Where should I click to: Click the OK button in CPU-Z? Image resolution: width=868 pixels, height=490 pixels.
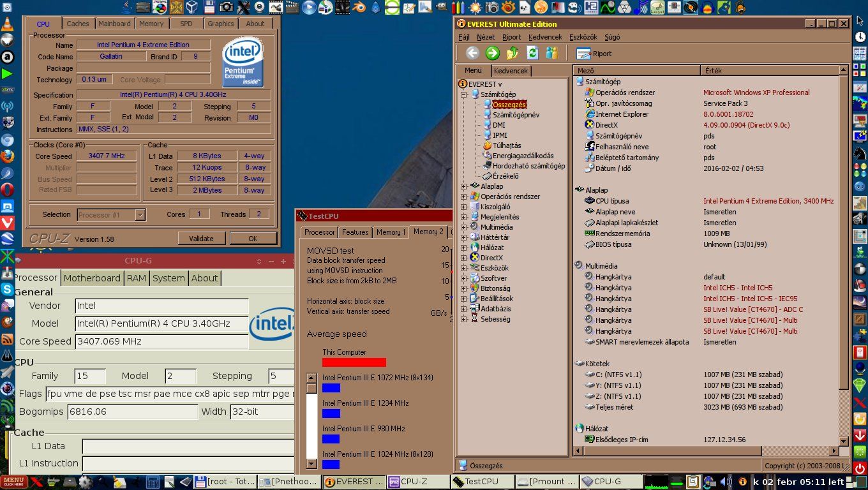[253, 239]
